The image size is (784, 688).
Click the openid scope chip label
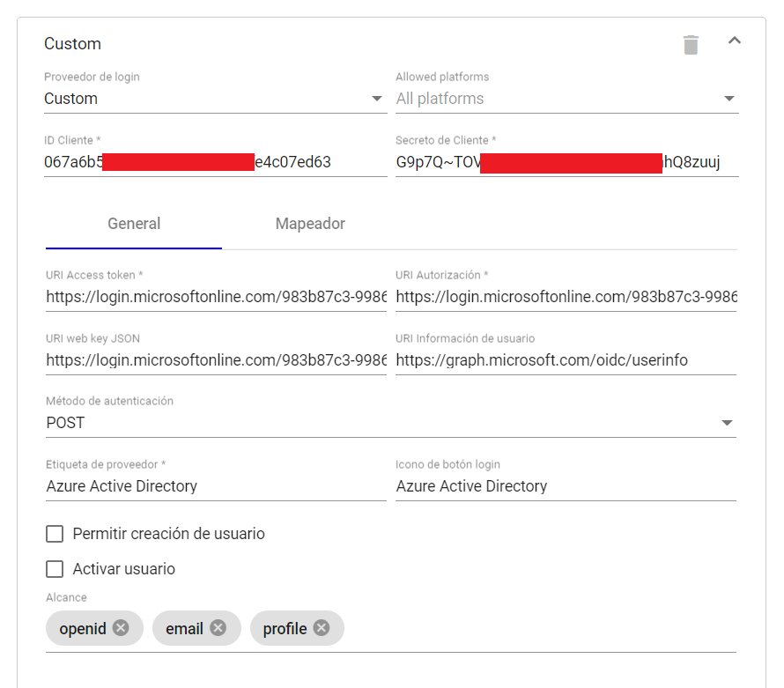tap(83, 628)
